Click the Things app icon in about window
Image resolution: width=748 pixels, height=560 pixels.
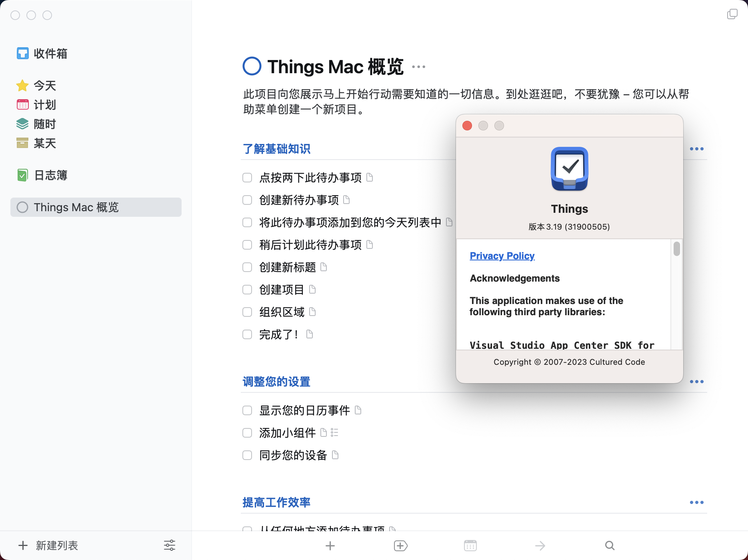tap(570, 169)
